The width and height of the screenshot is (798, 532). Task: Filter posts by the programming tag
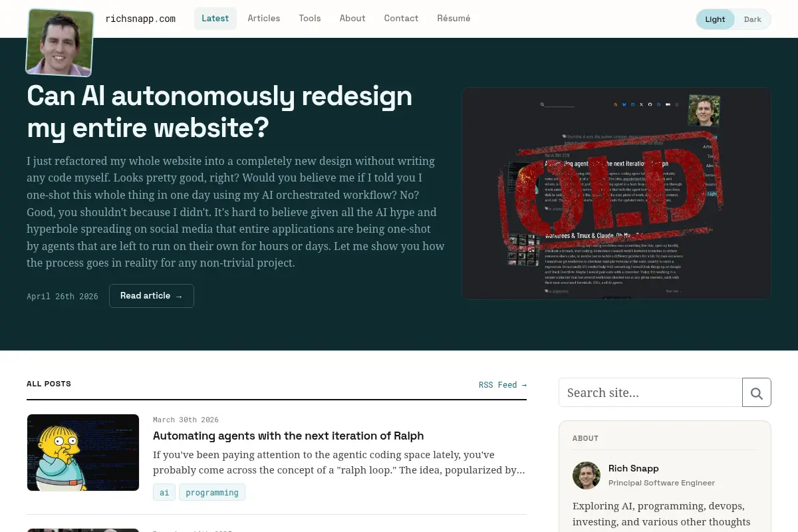click(212, 492)
